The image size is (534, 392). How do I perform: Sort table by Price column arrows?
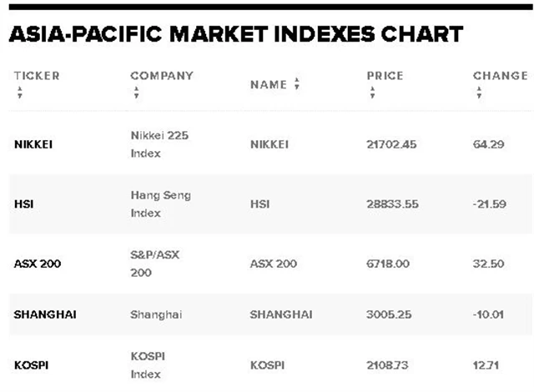point(372,94)
